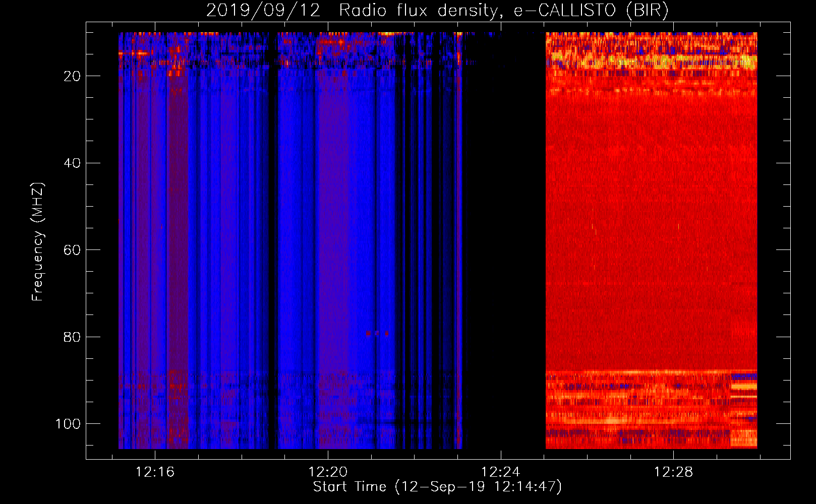Click the 40 MHz frequency tick label
816x504 pixels.
pos(72,163)
